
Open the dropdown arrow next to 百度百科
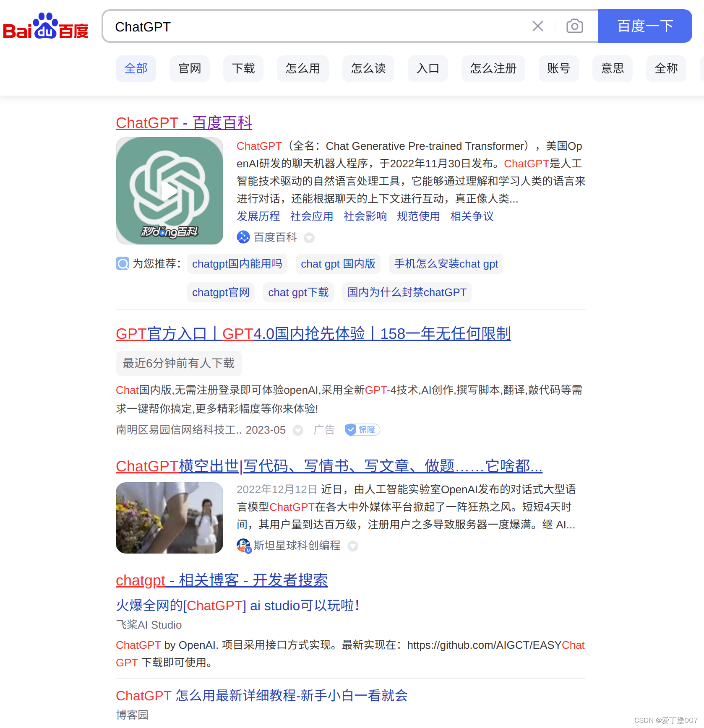click(309, 238)
